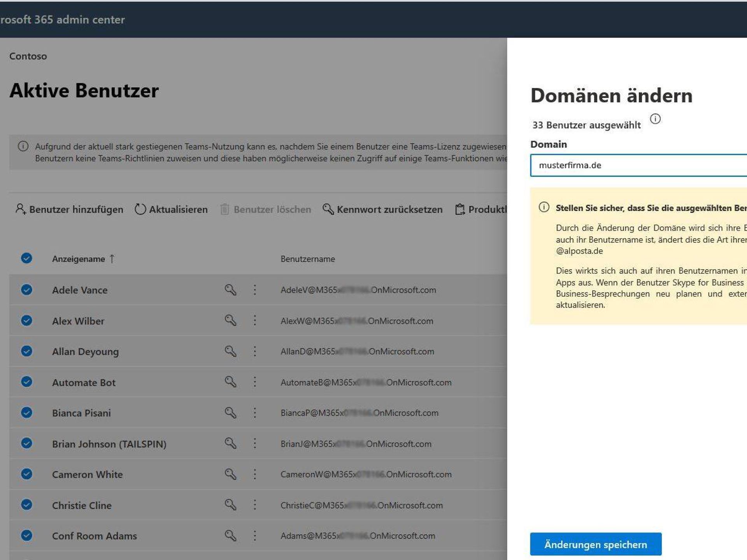The width and height of the screenshot is (747, 560).
Task: Open the three-dot menu for Cameron White
Action: (254, 474)
